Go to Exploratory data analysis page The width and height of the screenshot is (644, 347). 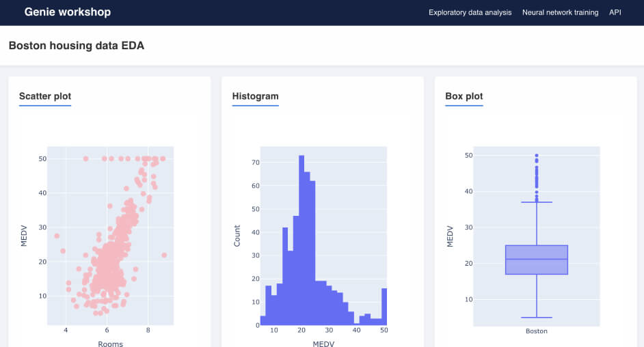tap(470, 12)
